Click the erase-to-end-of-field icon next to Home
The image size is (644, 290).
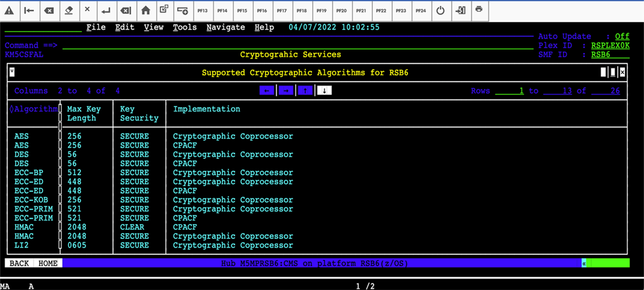point(126,10)
